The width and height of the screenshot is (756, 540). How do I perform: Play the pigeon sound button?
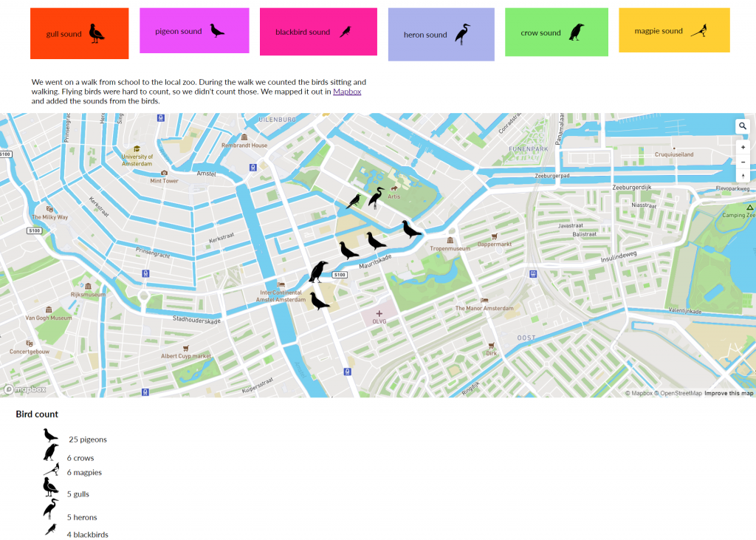tap(194, 30)
